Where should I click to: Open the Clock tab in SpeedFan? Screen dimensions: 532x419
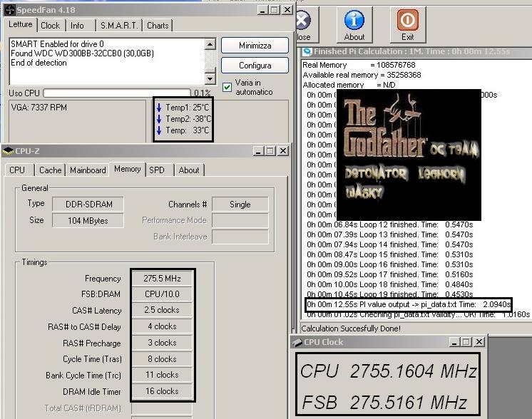[x=50, y=26]
